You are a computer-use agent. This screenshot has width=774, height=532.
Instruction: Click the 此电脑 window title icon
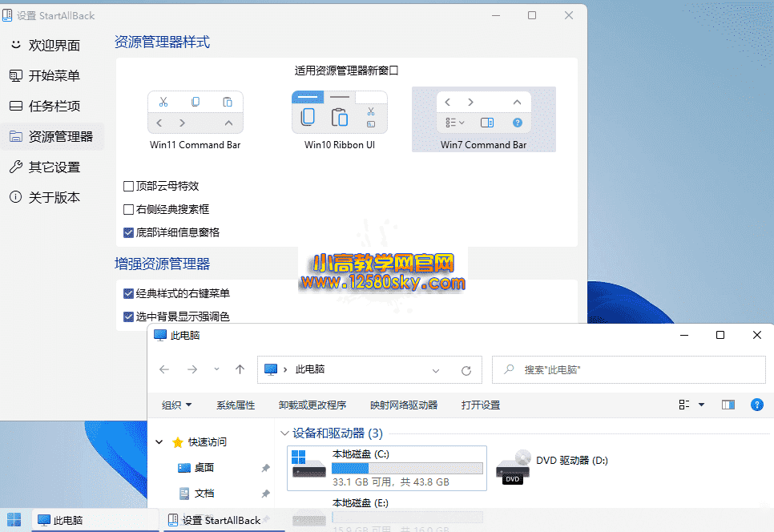point(160,335)
